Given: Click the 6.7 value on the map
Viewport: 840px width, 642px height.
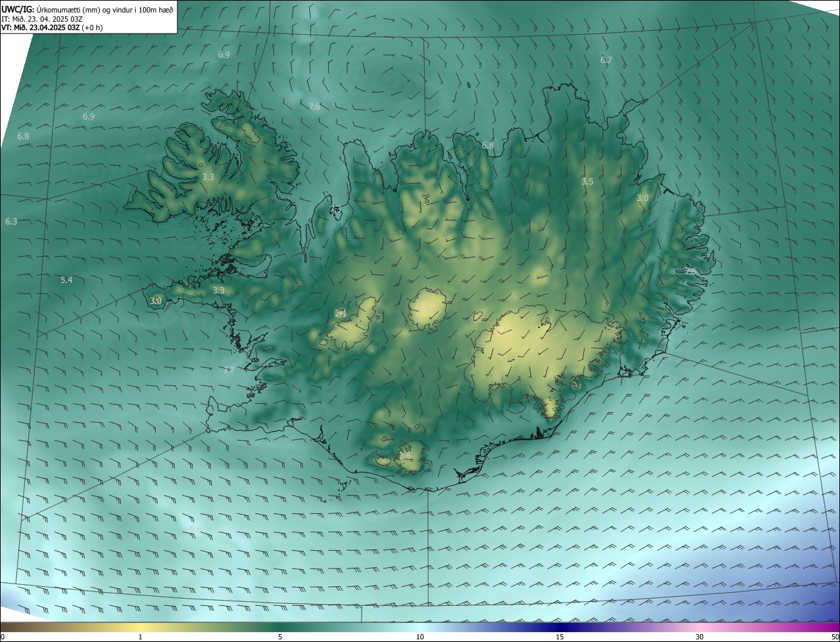Looking at the screenshot, I should (606, 60).
